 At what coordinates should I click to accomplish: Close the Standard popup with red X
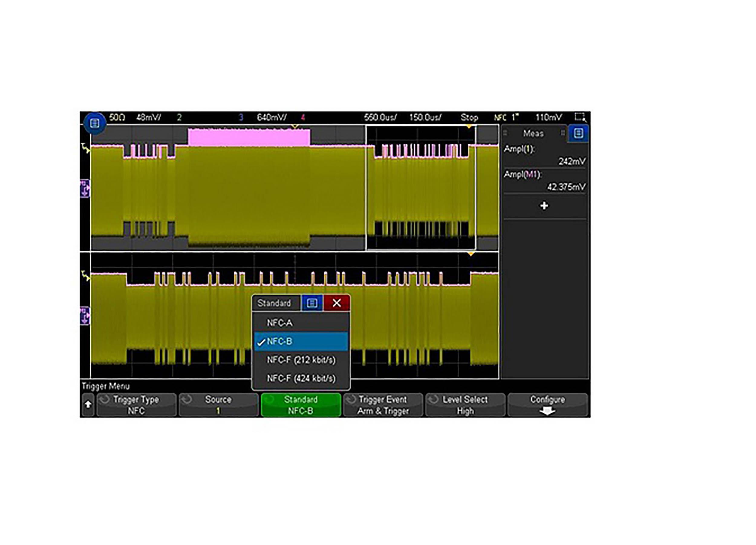click(336, 303)
